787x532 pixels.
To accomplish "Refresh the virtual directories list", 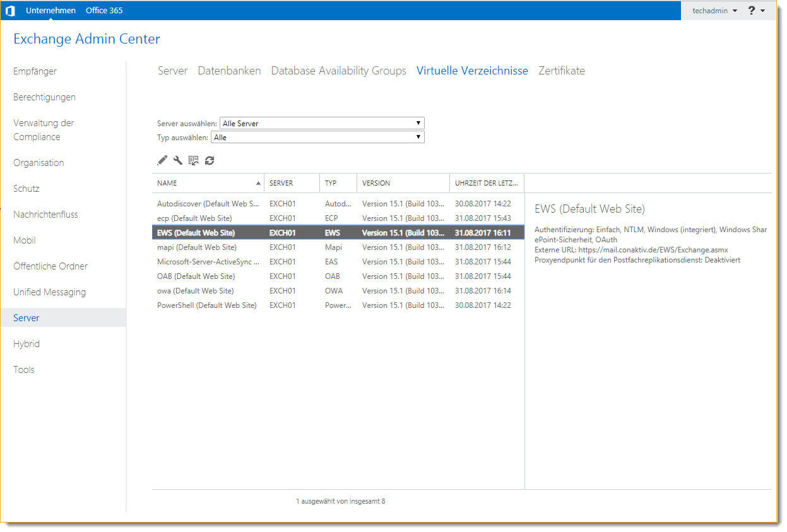I will point(210,160).
